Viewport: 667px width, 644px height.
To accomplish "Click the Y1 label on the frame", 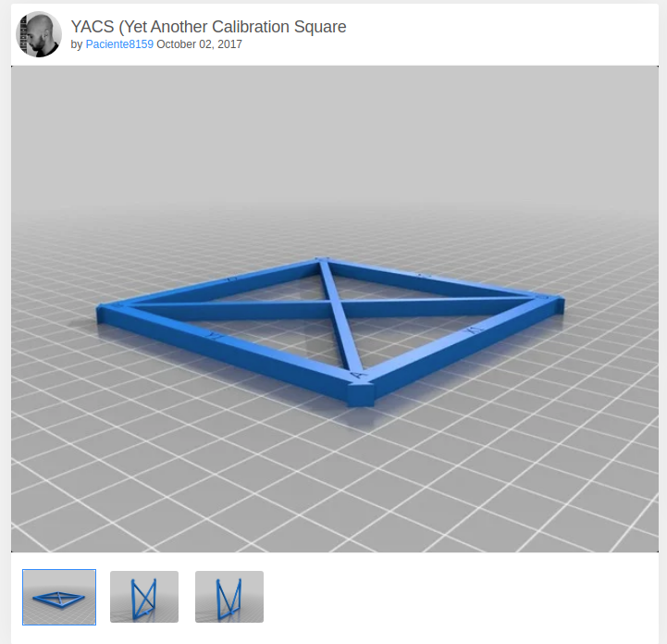I will click(216, 336).
